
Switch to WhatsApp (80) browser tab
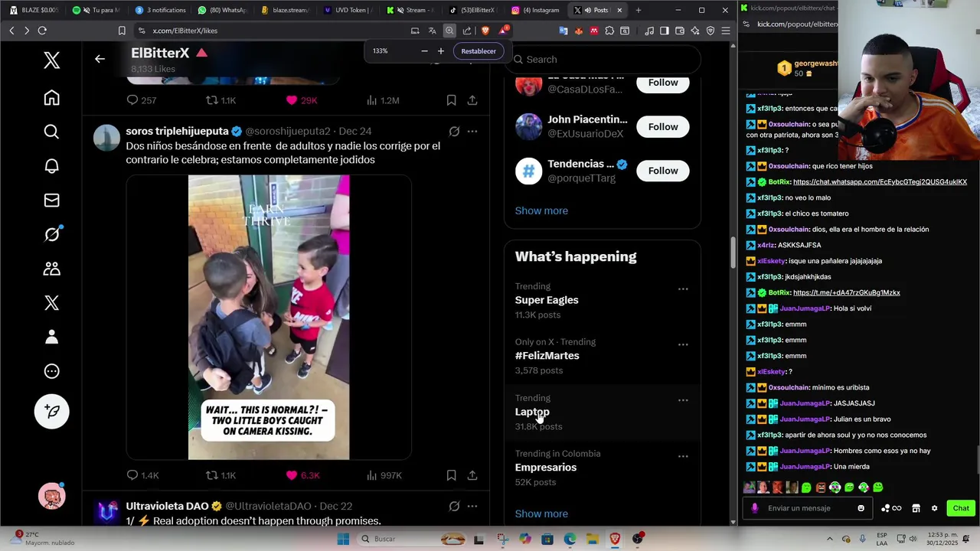point(223,10)
